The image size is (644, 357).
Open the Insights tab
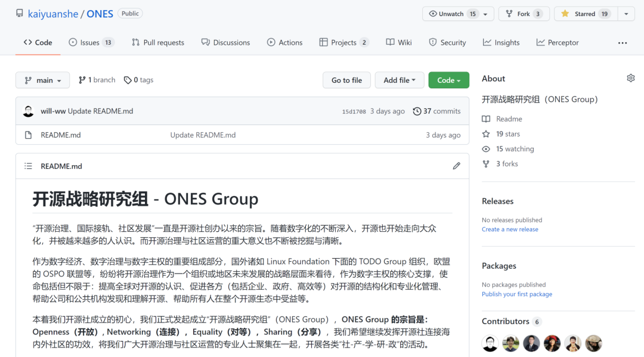pyautogui.click(x=501, y=42)
